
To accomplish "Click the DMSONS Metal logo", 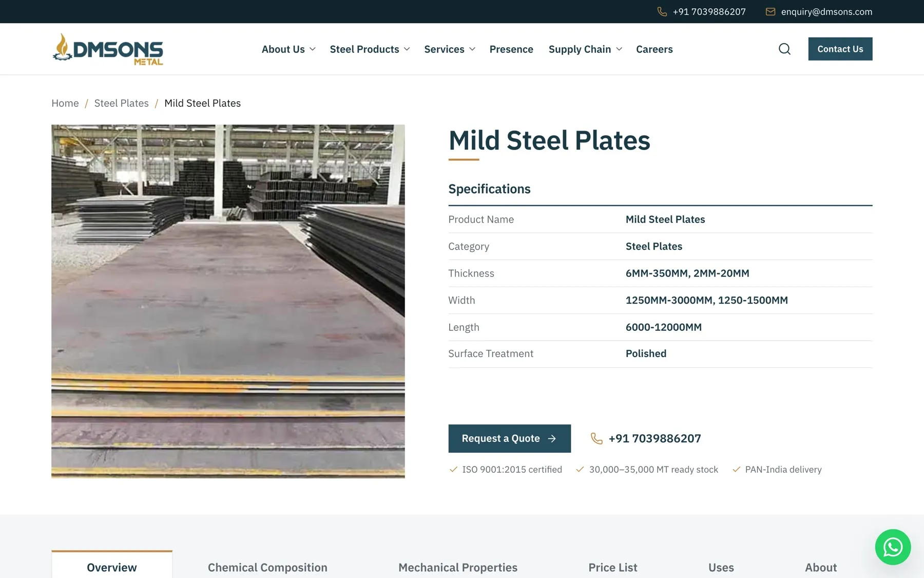I will pyautogui.click(x=108, y=50).
